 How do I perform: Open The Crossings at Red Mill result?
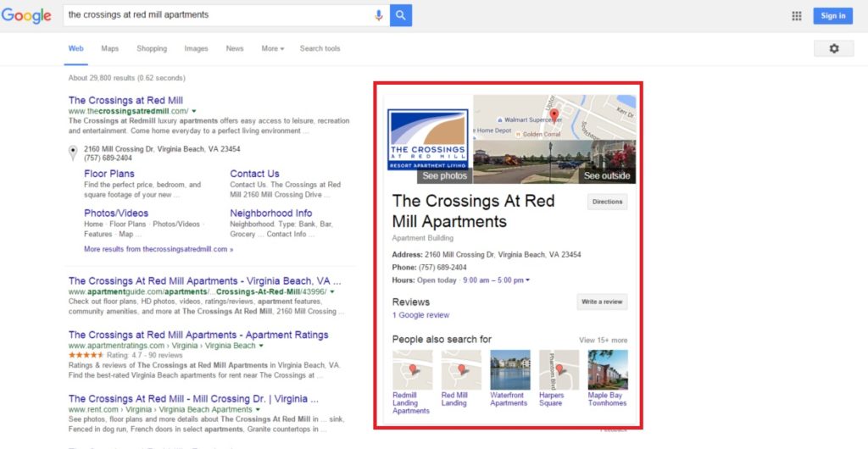coord(125,100)
